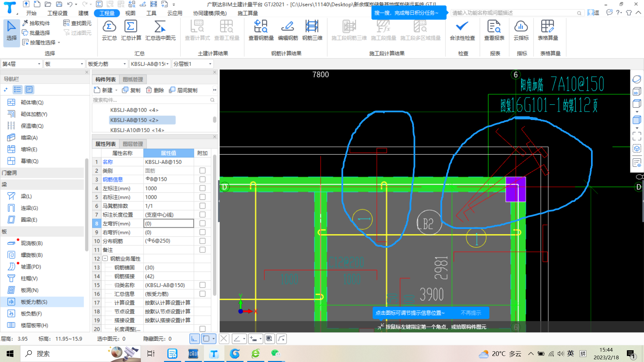
Task: Toggle 附加 checkbox for 类别 row
Action: point(202,171)
